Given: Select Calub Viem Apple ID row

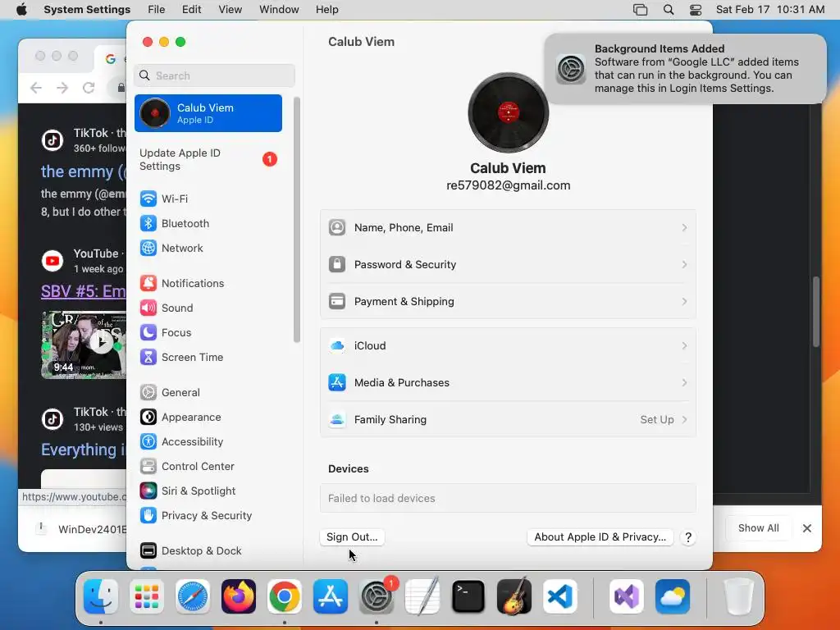Looking at the screenshot, I should (x=208, y=113).
